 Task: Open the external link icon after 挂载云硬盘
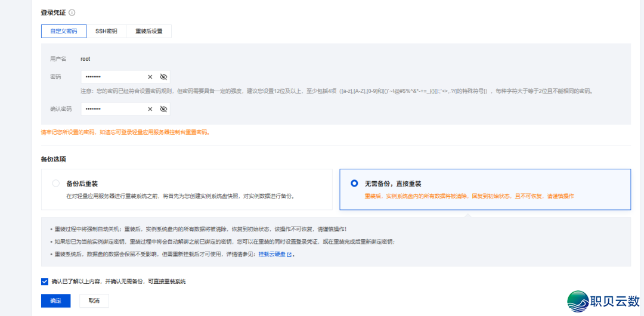(x=289, y=255)
